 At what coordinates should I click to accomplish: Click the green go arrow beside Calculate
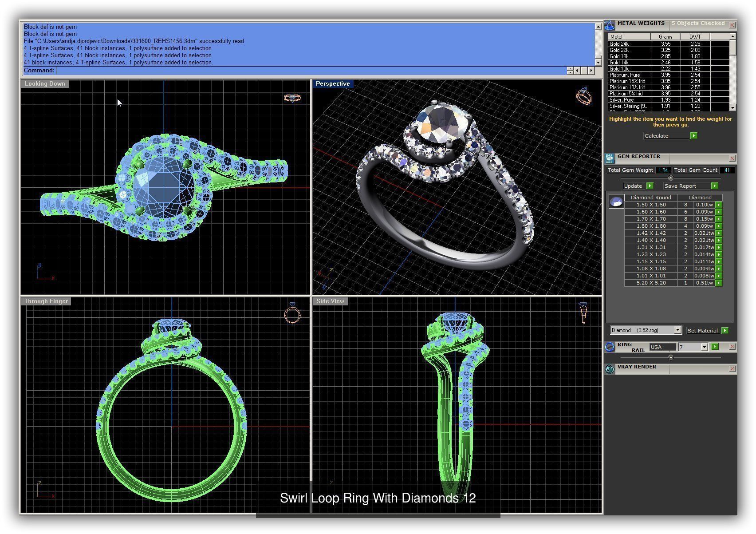(x=694, y=136)
